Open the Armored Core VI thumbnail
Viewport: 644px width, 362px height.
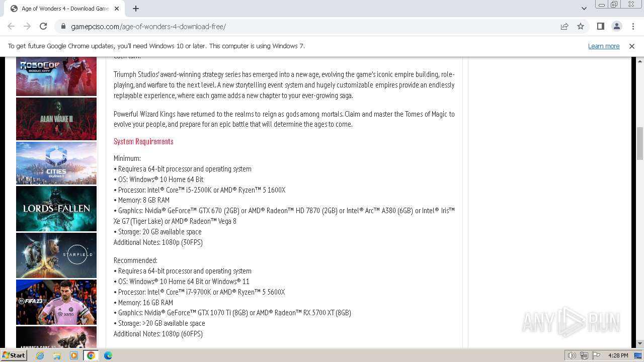click(56, 337)
